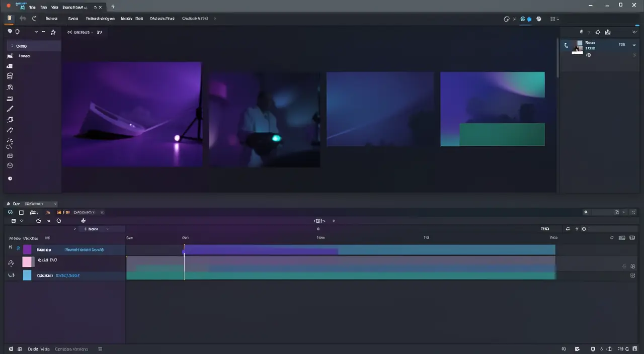Open the grid view dropdown in top-right toolbar
The height and width of the screenshot is (354, 644).
pyautogui.click(x=554, y=19)
